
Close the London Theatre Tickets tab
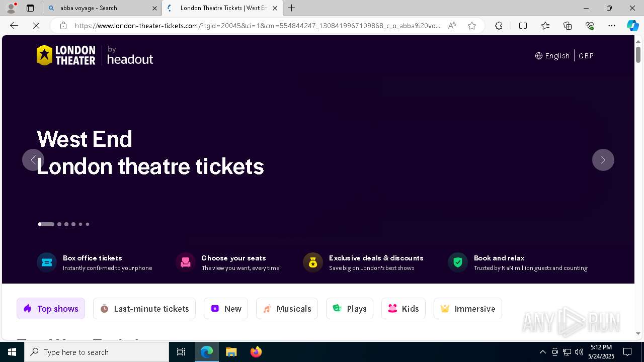[x=275, y=8]
